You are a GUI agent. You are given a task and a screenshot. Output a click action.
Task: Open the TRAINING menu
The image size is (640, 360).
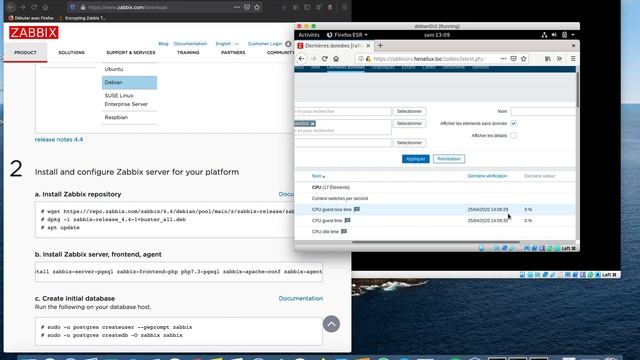click(188, 53)
